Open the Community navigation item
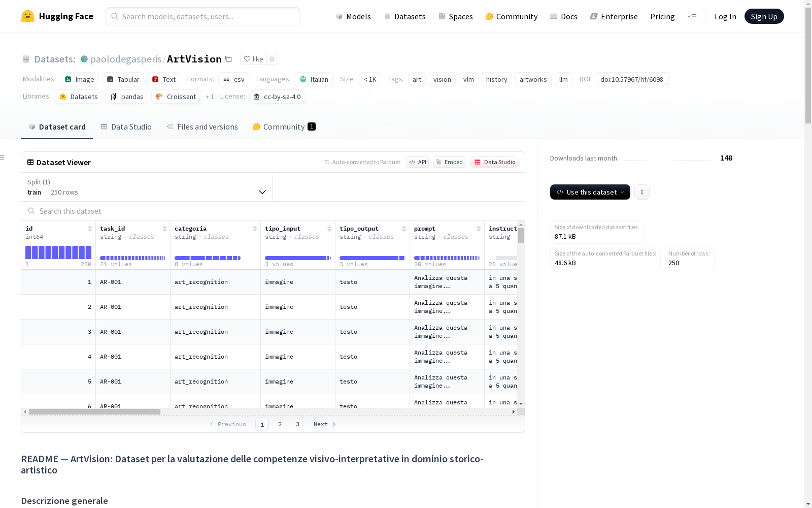This screenshot has height=508, width=812. (x=512, y=16)
